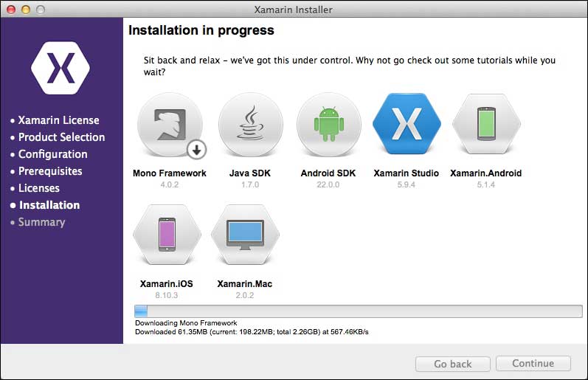The width and height of the screenshot is (588, 380).
Task: Minimize the Xamarin Installer window
Action: tap(26, 10)
